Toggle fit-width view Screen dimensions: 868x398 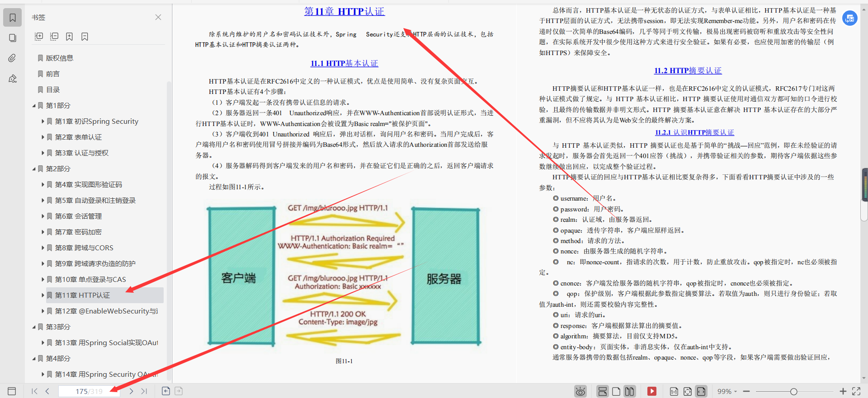(x=701, y=391)
